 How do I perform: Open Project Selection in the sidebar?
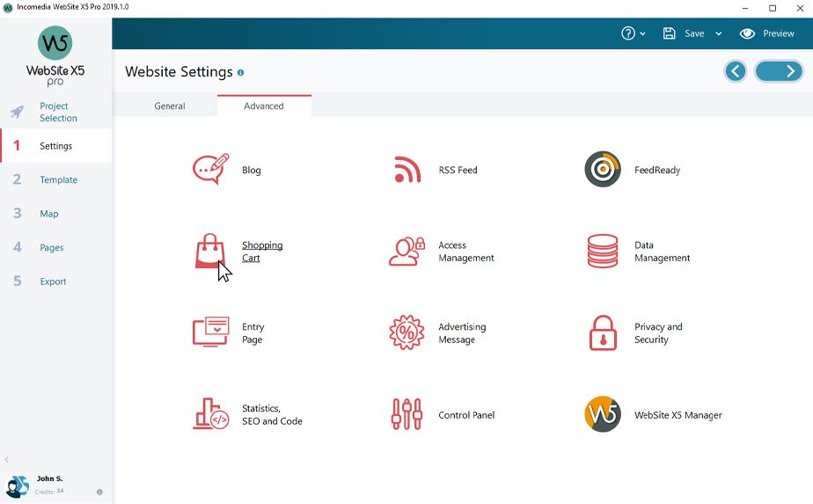coord(56,112)
